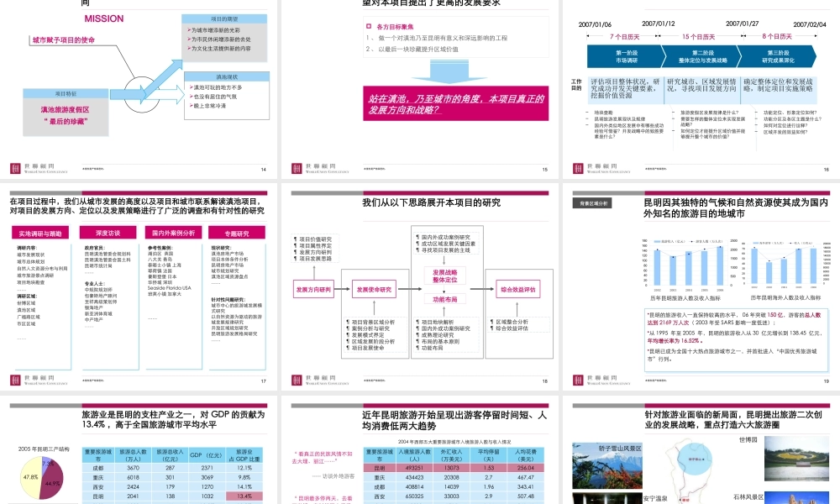Image resolution: width=840 pixels, height=504 pixels.
Task: Click the date 2007/01/06
Action: (x=595, y=24)
